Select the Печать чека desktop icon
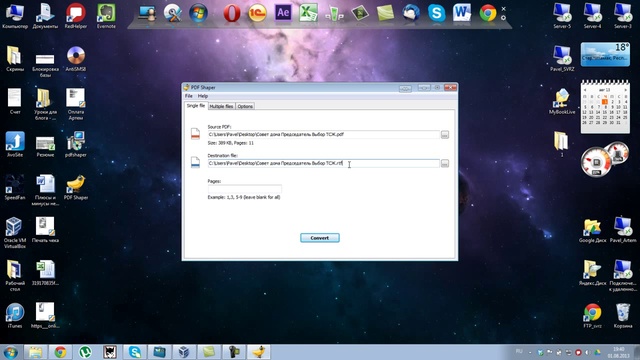Image resolution: width=640 pixels, height=360 pixels. click(x=45, y=230)
